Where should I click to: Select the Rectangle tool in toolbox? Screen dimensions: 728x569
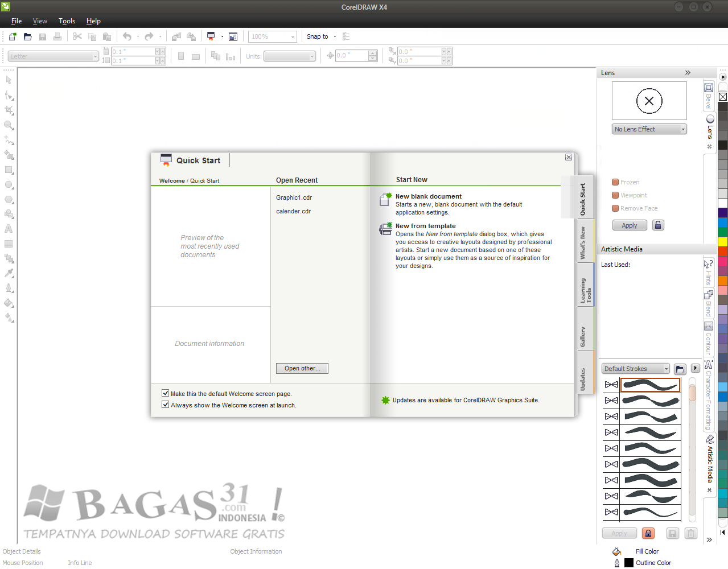coord(9,170)
